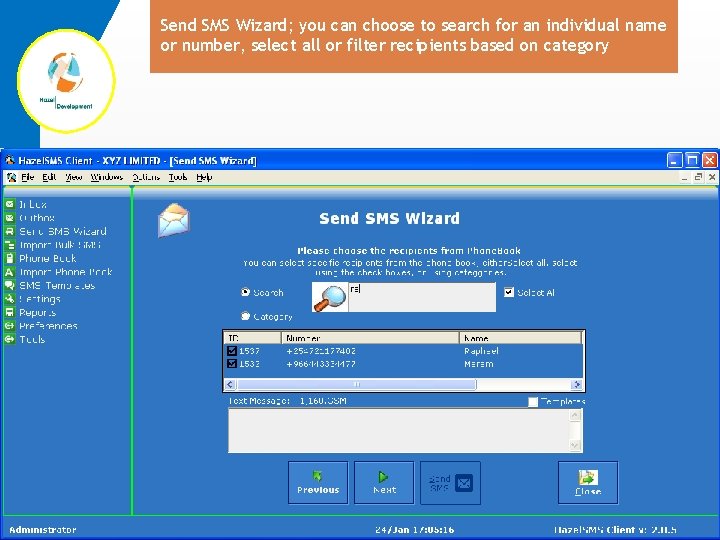Open the Reports sidebar icon
The image size is (720, 540).
point(10,312)
